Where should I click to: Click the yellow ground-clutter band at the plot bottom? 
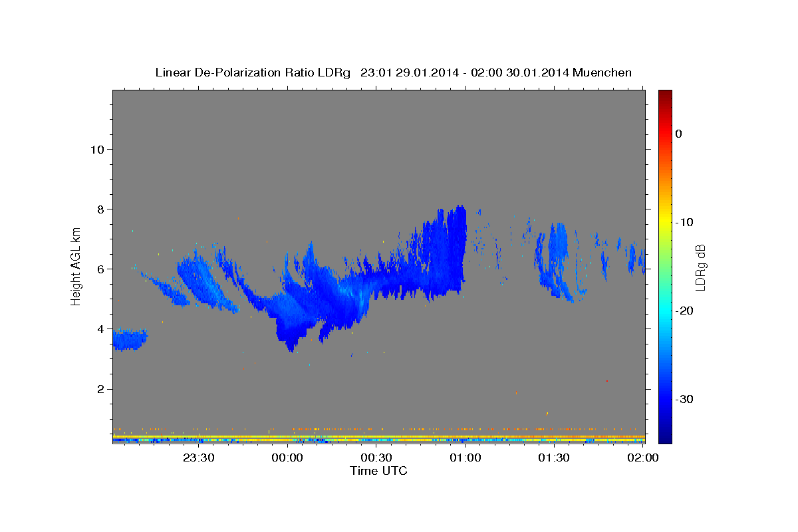379,438
